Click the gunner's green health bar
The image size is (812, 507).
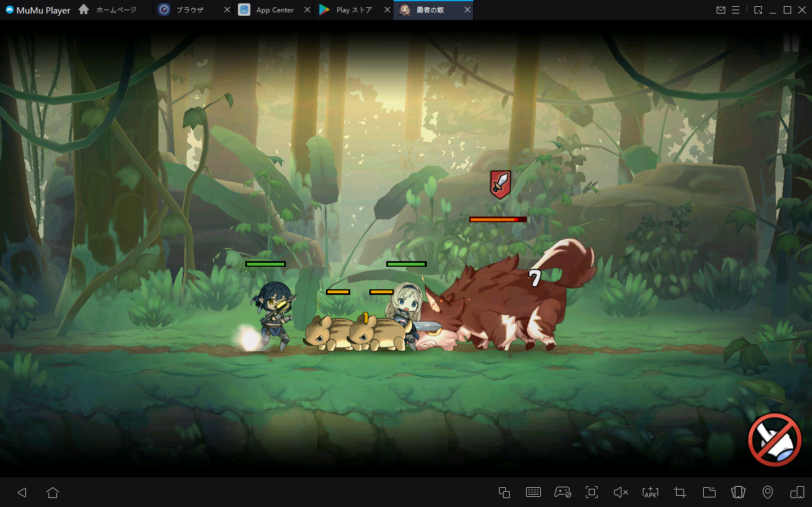click(266, 264)
